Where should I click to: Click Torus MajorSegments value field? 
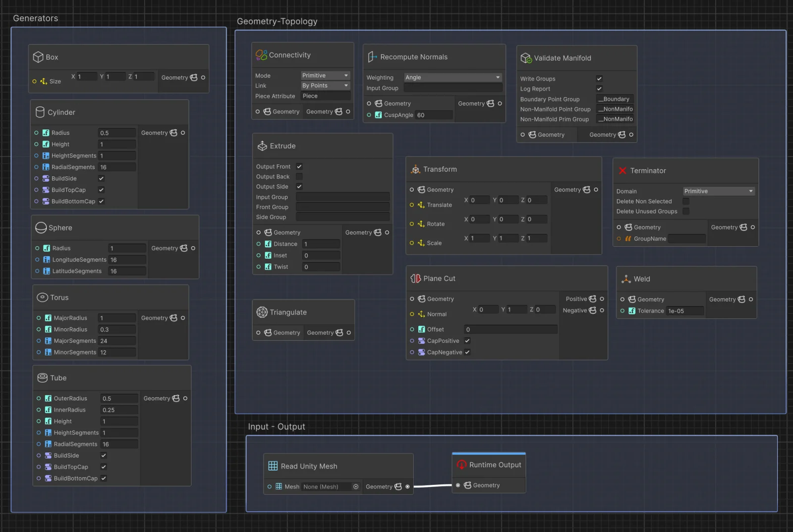click(117, 341)
